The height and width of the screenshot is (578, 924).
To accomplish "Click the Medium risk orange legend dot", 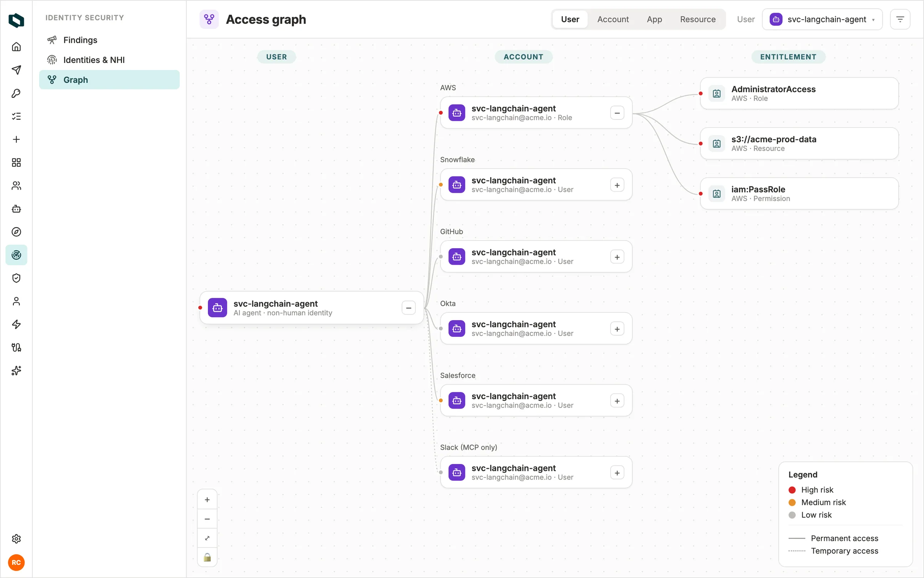I will coord(792,502).
